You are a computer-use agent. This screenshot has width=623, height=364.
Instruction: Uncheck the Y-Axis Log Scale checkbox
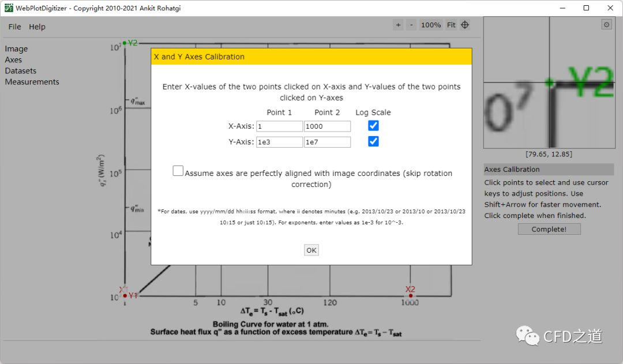[x=373, y=141]
